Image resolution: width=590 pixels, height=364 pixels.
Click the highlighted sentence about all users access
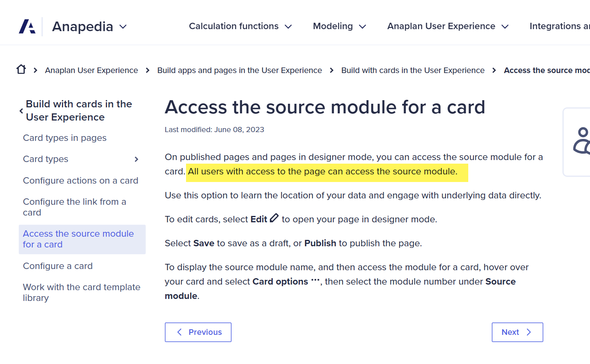coord(323,172)
